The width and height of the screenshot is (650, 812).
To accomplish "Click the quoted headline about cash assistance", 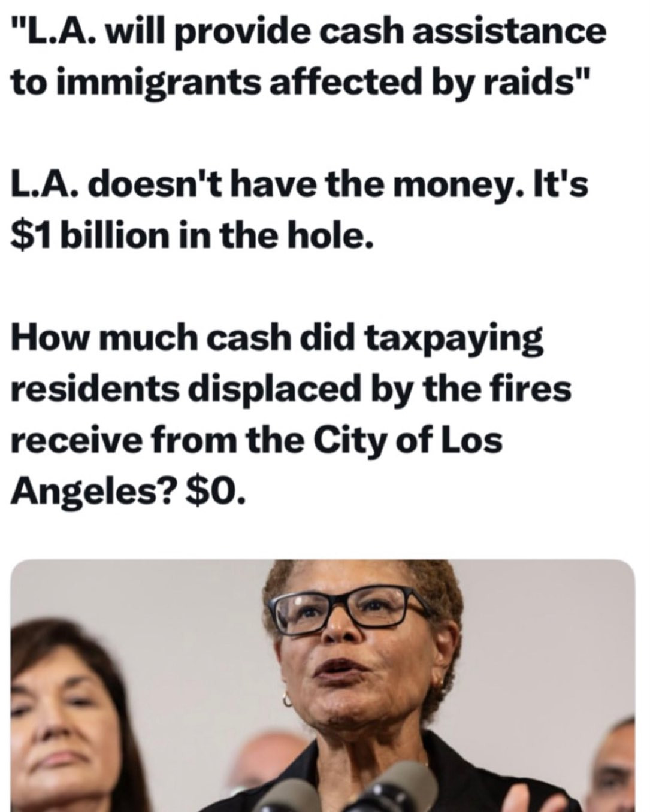I will pyautogui.click(x=308, y=56).
